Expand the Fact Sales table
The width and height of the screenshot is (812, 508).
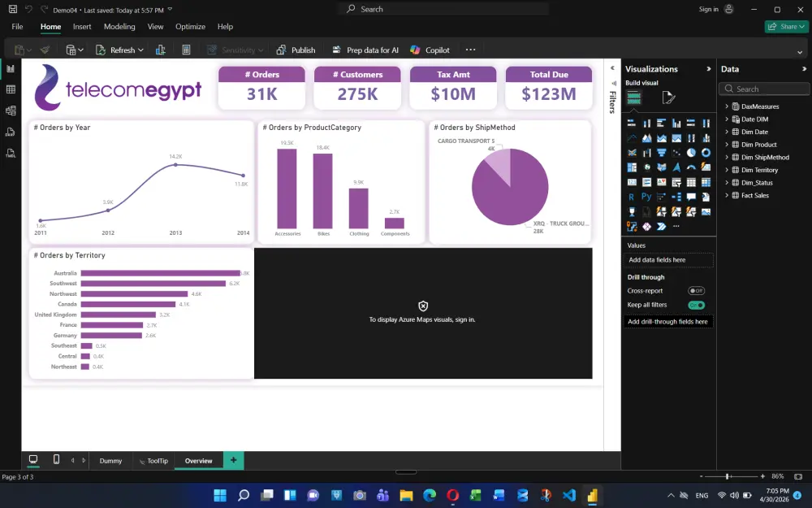727,195
